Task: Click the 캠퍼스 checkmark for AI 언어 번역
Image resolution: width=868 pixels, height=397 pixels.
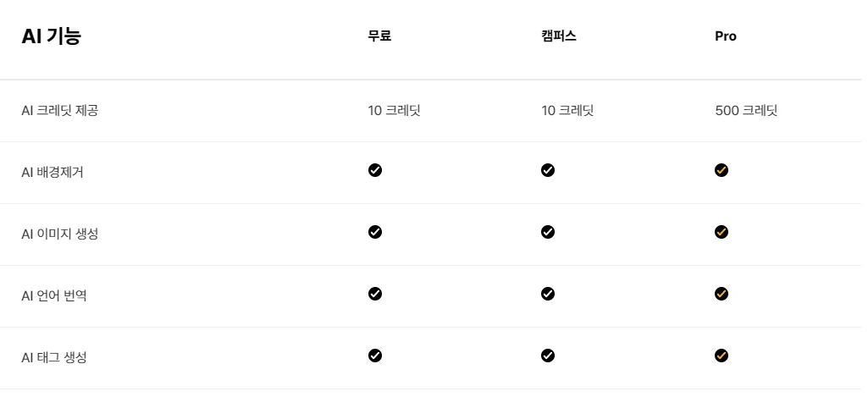Action: coord(548,294)
